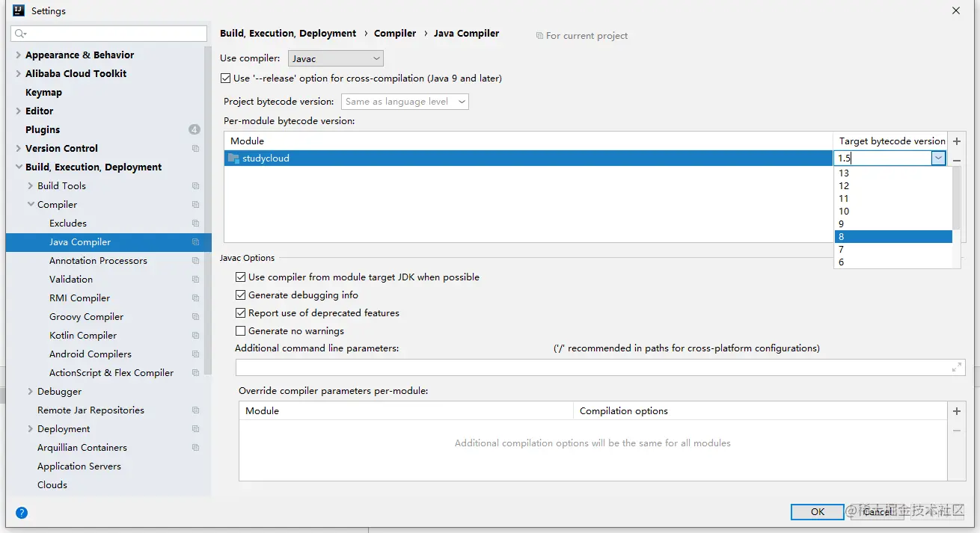Screen dimensions: 980x533
Task: Expand the Build Tools tree node
Action: click(x=31, y=186)
